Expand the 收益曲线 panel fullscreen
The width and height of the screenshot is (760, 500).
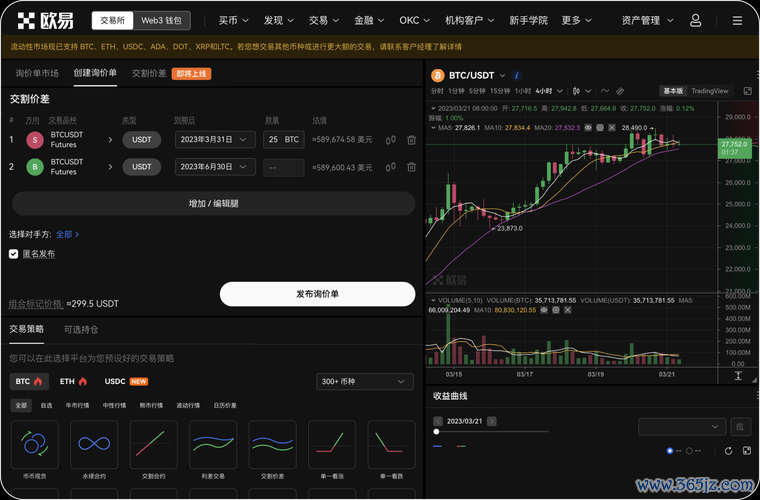[746, 451]
